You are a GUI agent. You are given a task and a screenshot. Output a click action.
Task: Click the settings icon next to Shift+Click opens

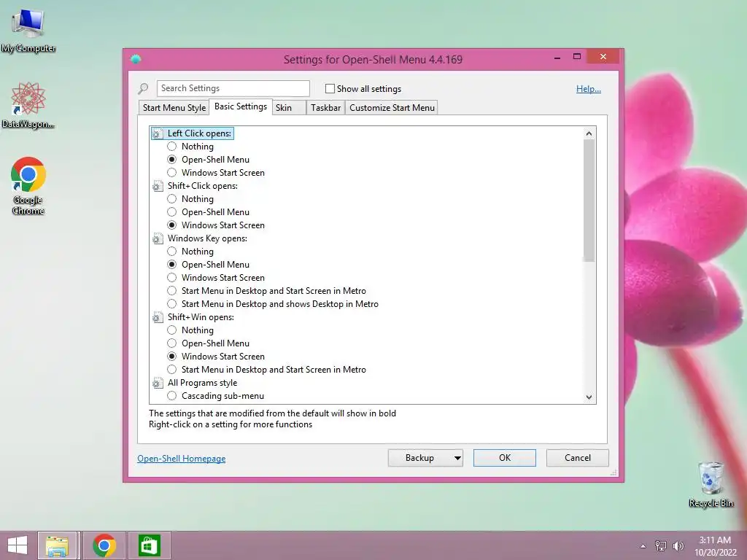click(158, 186)
